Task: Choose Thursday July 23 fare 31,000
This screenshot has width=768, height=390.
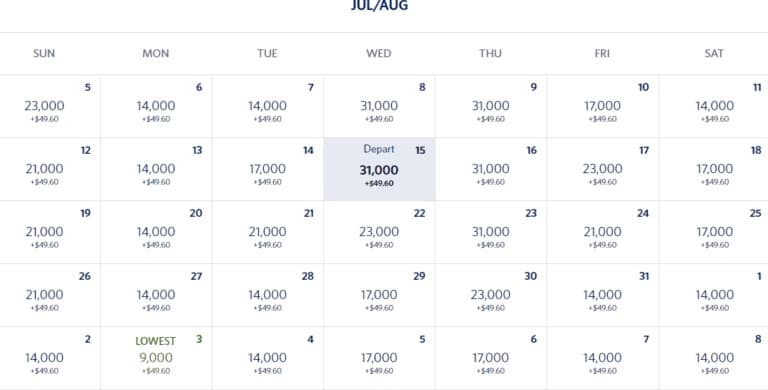Action: tap(491, 232)
